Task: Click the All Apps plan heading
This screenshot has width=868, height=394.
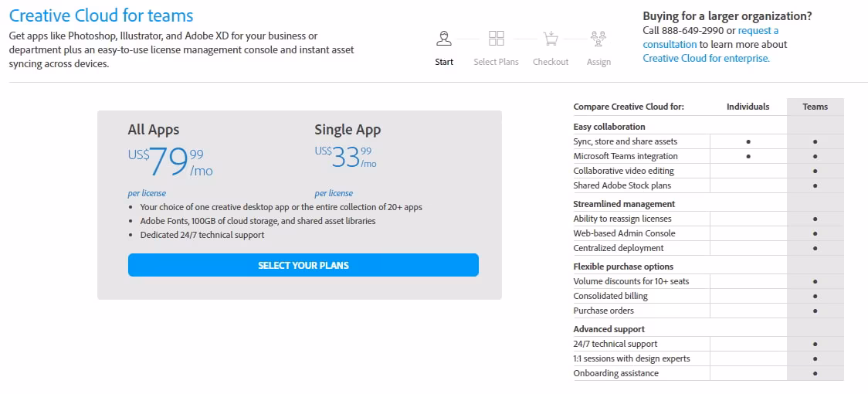Action: 154,130
